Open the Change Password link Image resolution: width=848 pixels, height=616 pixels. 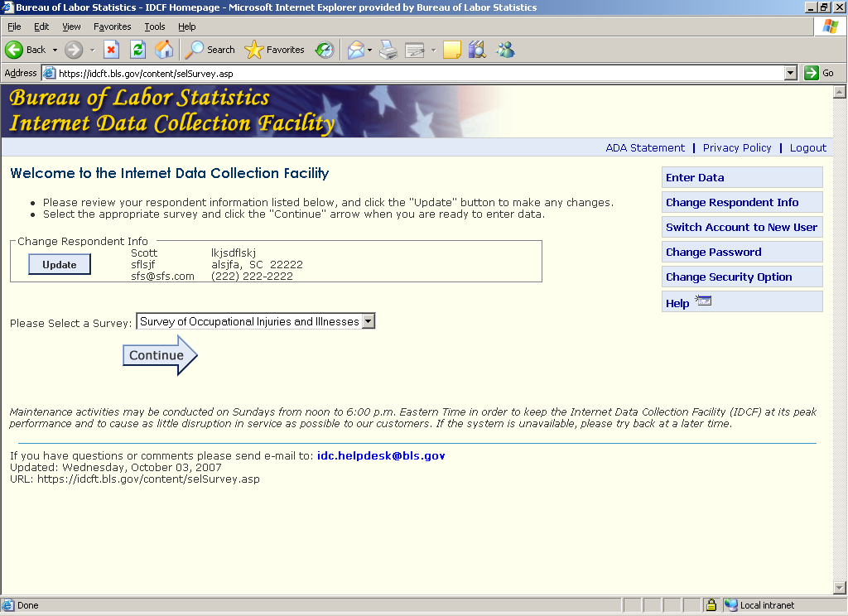pos(713,252)
